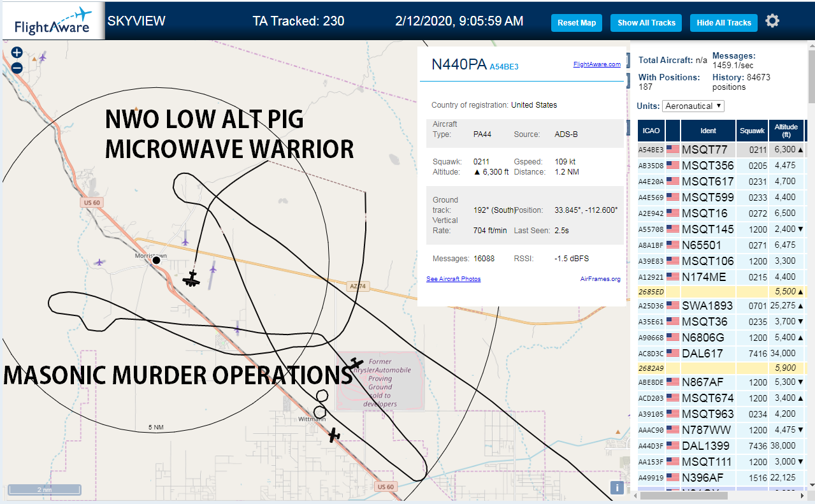The image size is (815, 504).
Task: Click the TA Tracked: 230 counter
Action: [298, 21]
